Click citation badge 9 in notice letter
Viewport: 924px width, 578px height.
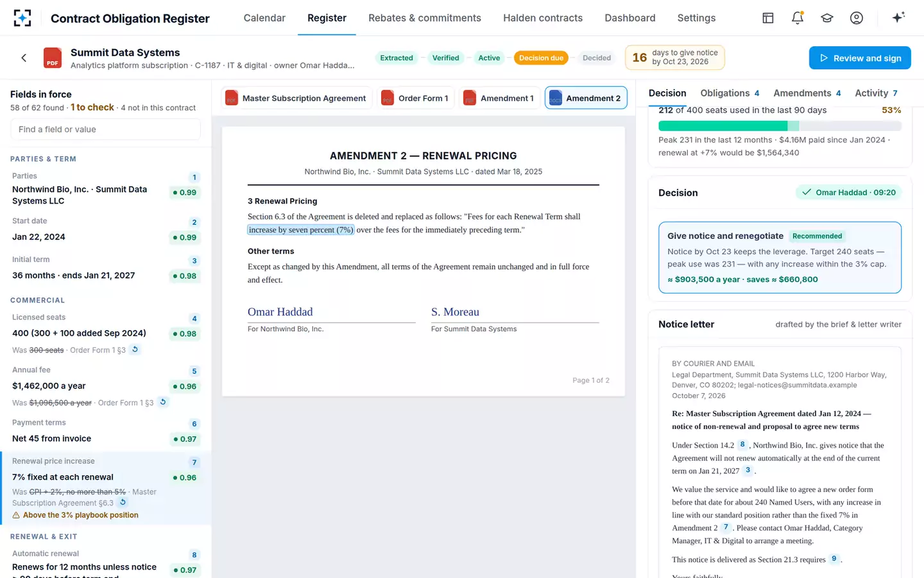(834, 559)
